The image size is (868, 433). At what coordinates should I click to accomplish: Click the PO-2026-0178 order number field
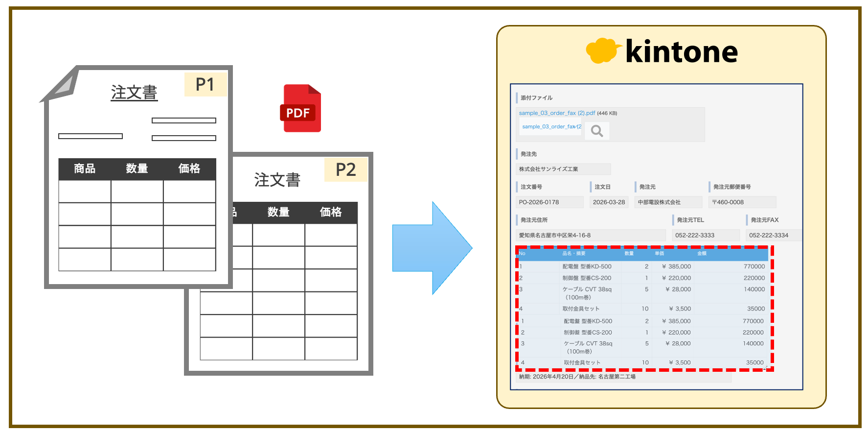(549, 202)
